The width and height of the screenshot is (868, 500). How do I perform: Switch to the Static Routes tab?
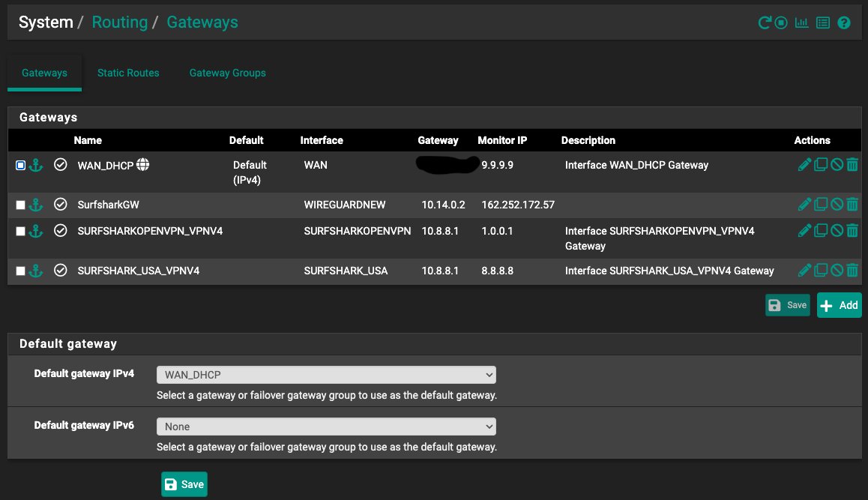128,73
